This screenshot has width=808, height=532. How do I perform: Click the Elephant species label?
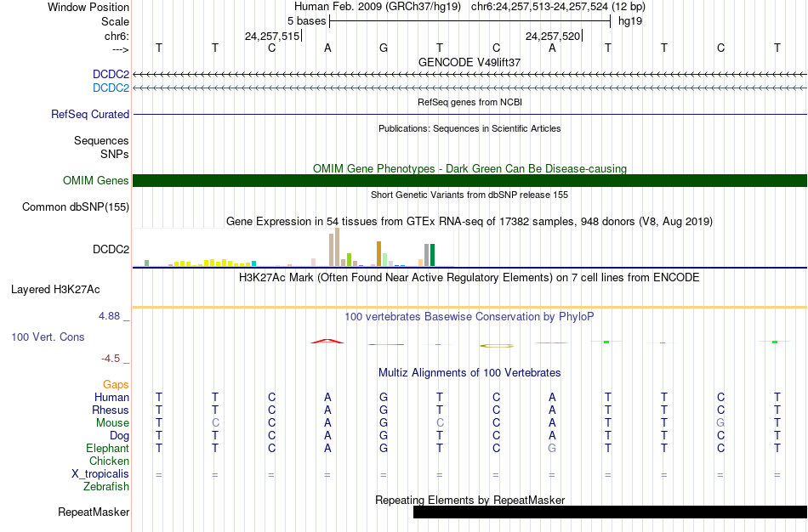pos(107,448)
